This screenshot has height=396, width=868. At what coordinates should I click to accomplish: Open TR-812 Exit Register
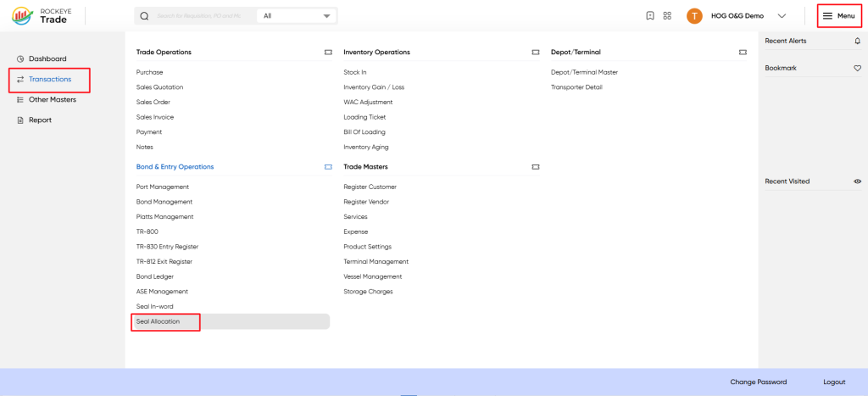[164, 262]
